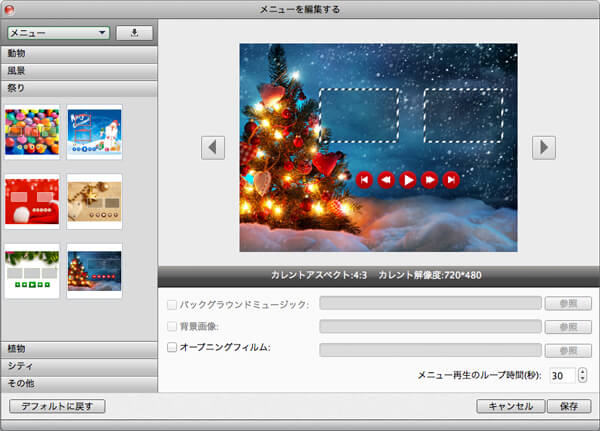Open the シティ category section
Screen dimensions: 600x431
pos(79,366)
